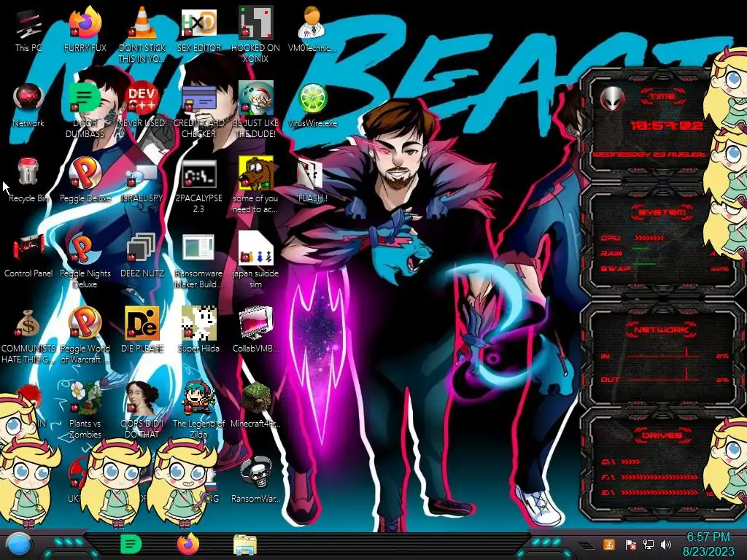Image resolution: width=747 pixels, height=560 pixels.
Task: Click the 8/23/2023 date in taskbar
Action: 708,552
